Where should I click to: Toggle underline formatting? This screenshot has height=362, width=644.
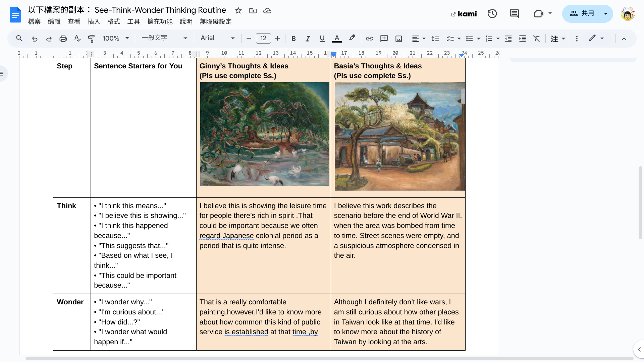(322, 39)
